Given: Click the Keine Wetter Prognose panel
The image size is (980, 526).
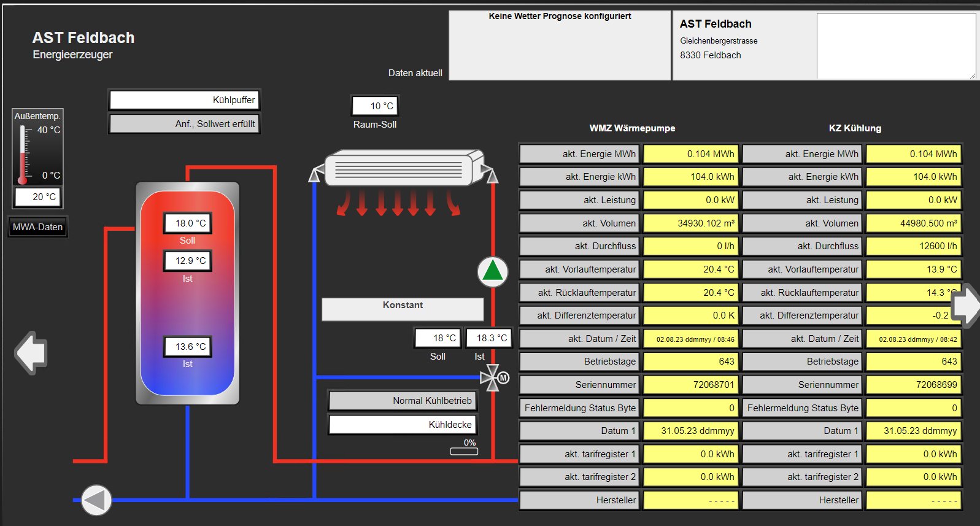Looking at the screenshot, I should (x=559, y=46).
